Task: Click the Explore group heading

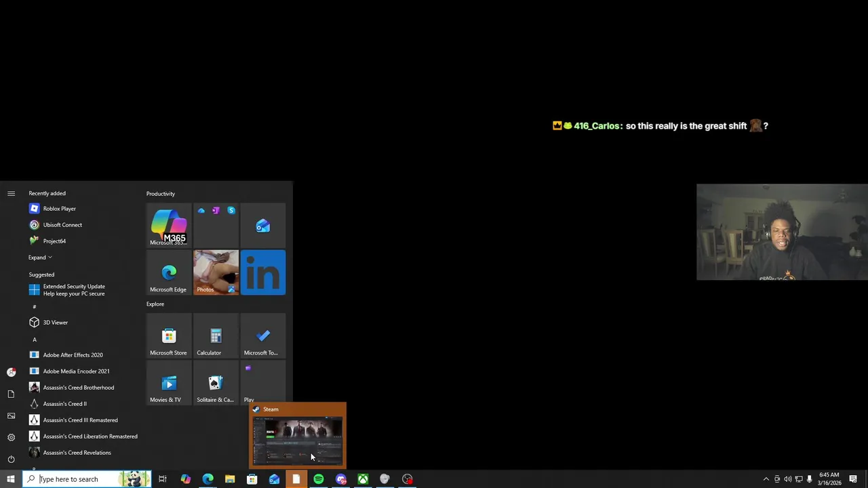Action: point(155,304)
